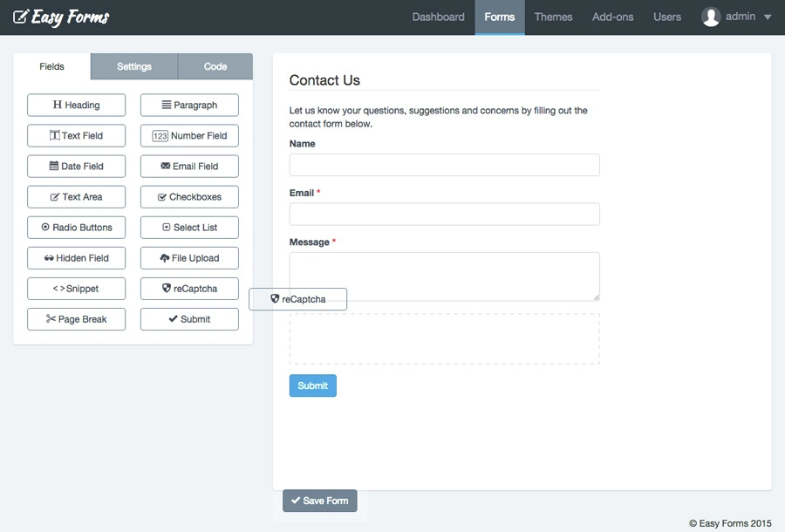Viewport: 785px width, 532px height.
Task: Click the blue Submit button in form
Action: coord(313,385)
